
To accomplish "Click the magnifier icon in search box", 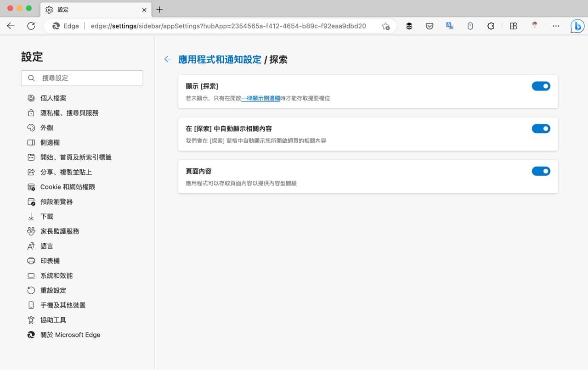I will pos(31,78).
